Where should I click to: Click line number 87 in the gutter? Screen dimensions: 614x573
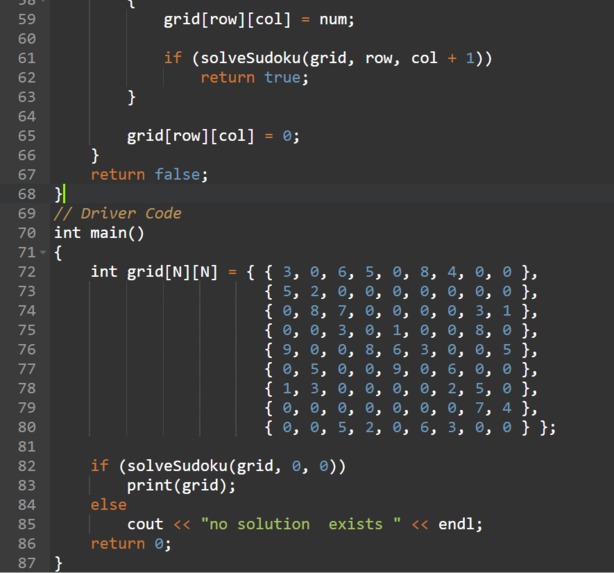click(x=27, y=563)
